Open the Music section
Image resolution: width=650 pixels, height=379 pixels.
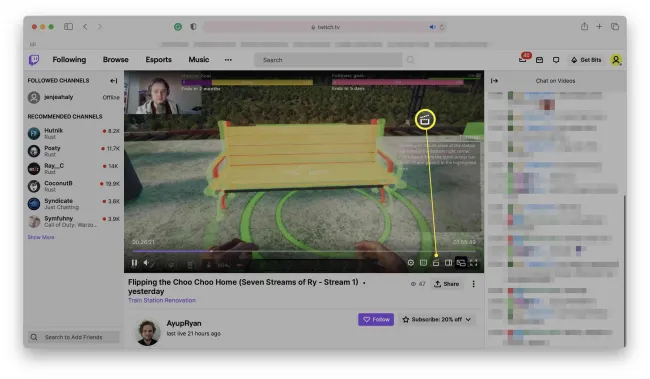click(199, 60)
